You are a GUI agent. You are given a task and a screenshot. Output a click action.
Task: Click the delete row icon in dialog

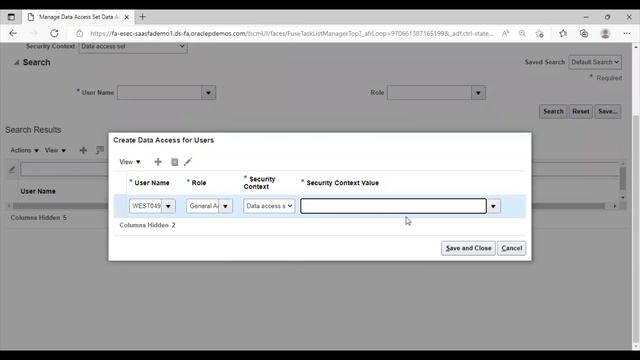click(174, 162)
